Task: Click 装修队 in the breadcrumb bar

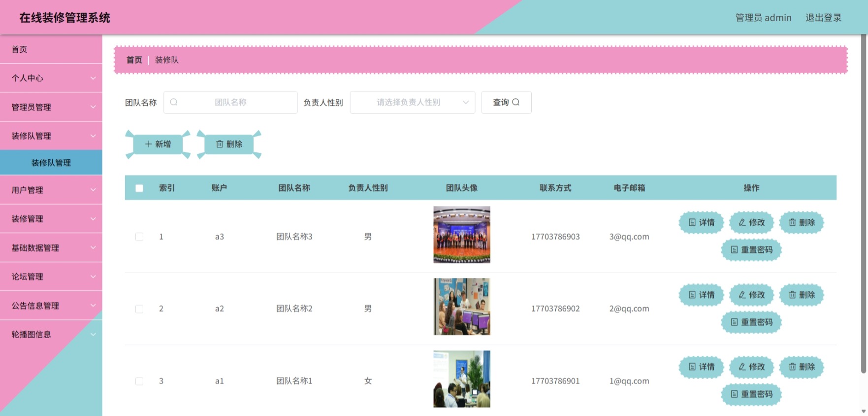Action: tap(167, 60)
